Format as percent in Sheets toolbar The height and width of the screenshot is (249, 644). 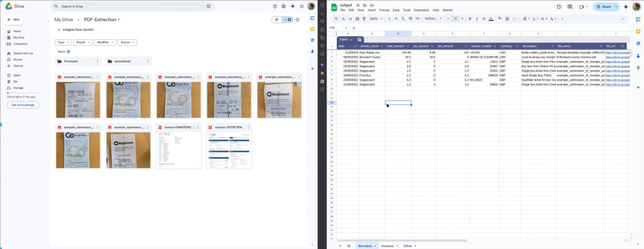click(396, 19)
